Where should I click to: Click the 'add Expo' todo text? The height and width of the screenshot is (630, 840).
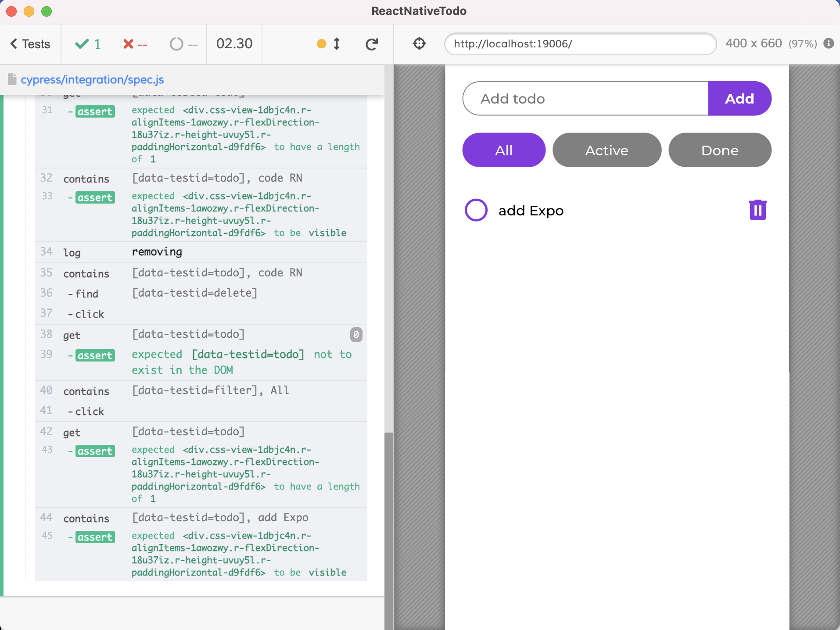pos(531,211)
